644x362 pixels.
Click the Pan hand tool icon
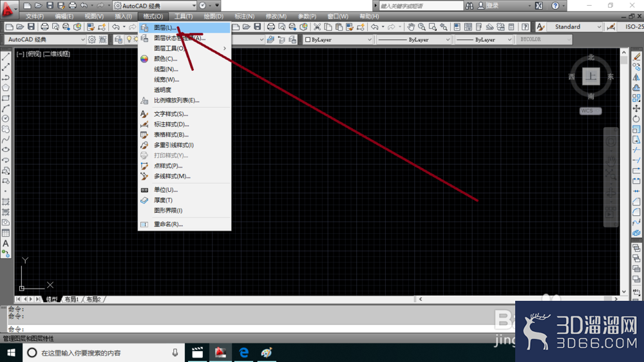(411, 27)
